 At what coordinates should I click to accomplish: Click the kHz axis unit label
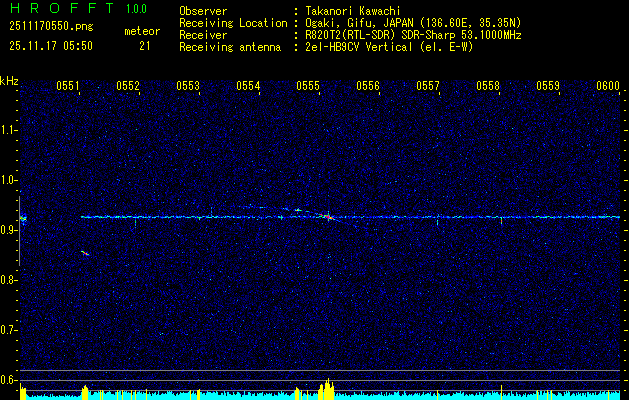pyautogui.click(x=9, y=81)
